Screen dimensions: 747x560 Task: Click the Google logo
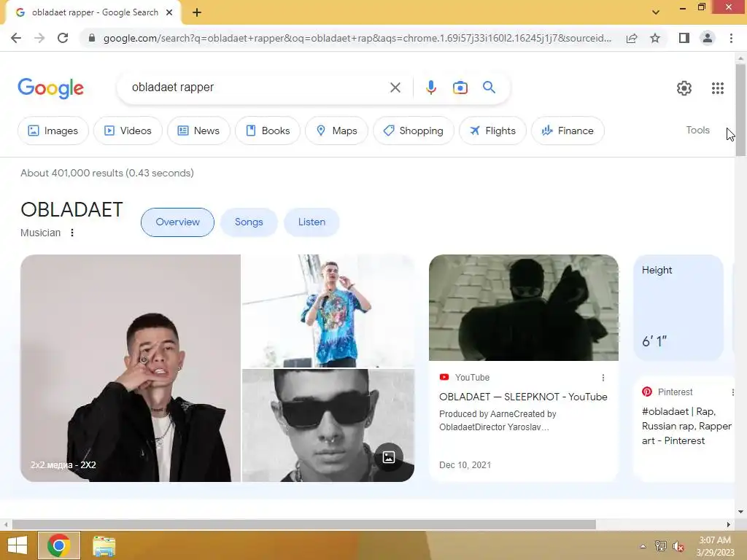[x=51, y=88]
